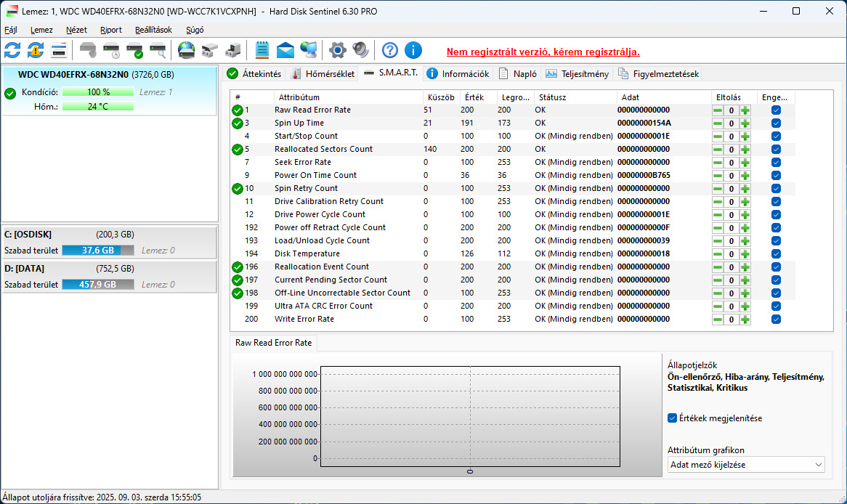Click green minus for Disk Temperature offset
This screenshot has height=504, width=847.
718,254
